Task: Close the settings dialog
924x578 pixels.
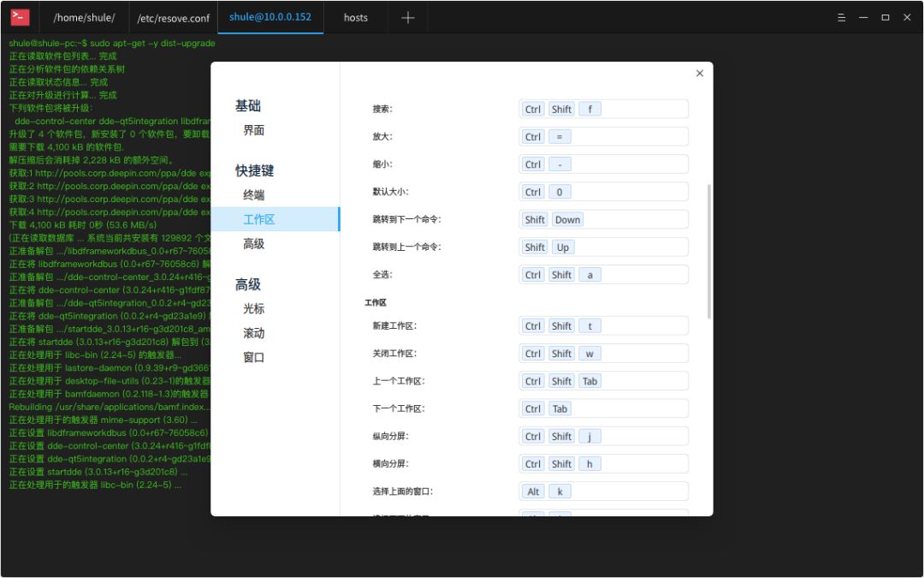Action: point(699,73)
